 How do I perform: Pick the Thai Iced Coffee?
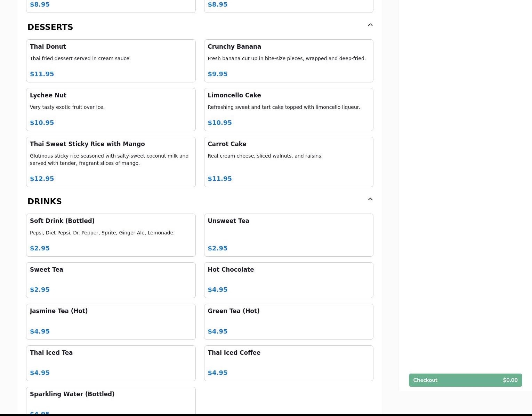(x=288, y=363)
